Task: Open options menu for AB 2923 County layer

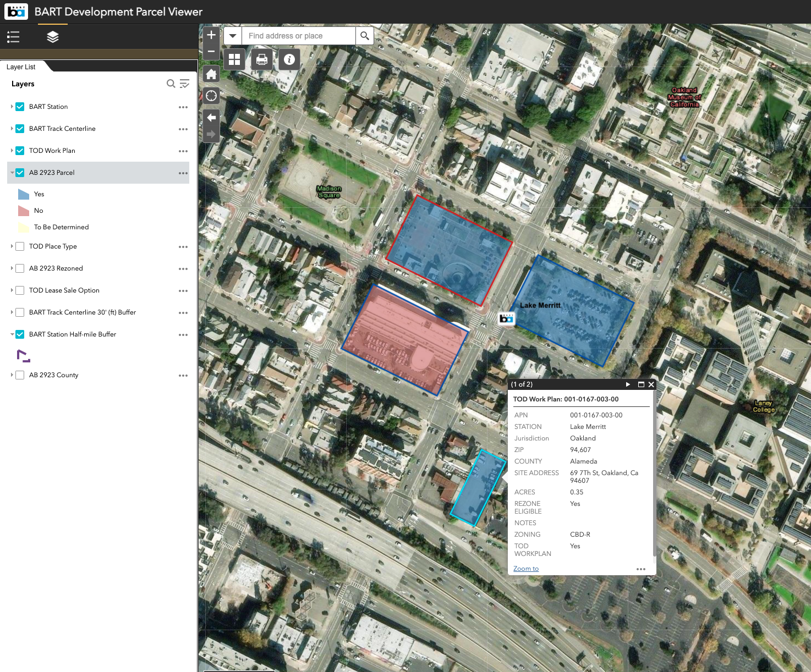Action: (x=183, y=376)
